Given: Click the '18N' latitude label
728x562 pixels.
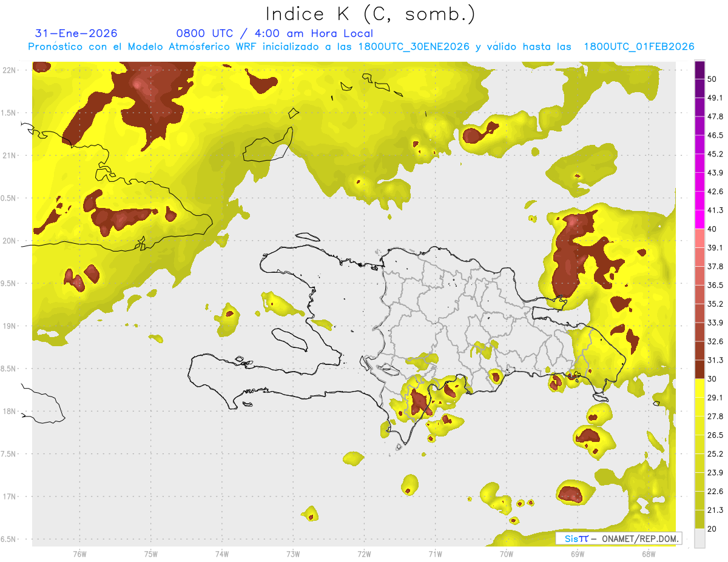Looking at the screenshot, I should (x=10, y=412).
